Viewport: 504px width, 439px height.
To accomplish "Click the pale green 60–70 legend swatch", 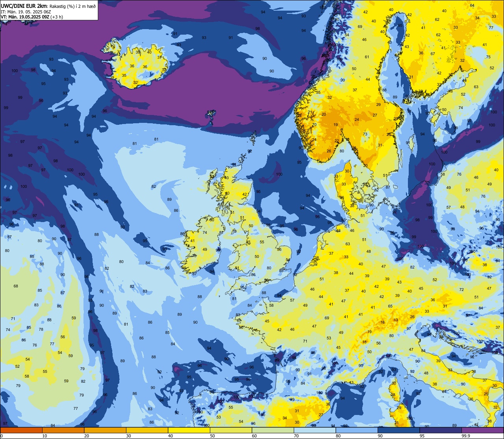I will pyautogui.click(x=273, y=430).
